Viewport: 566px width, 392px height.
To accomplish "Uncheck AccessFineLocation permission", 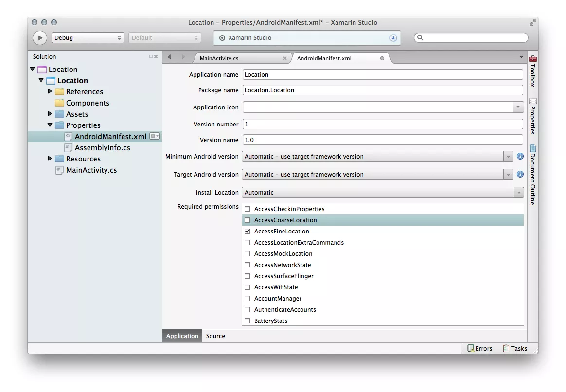I will (248, 232).
